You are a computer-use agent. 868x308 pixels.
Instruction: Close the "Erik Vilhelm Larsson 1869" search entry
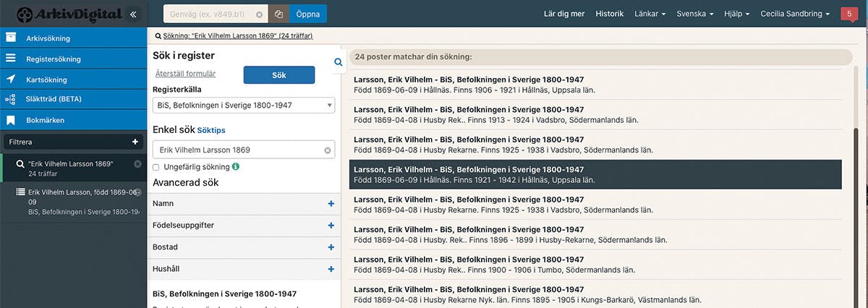point(137,164)
